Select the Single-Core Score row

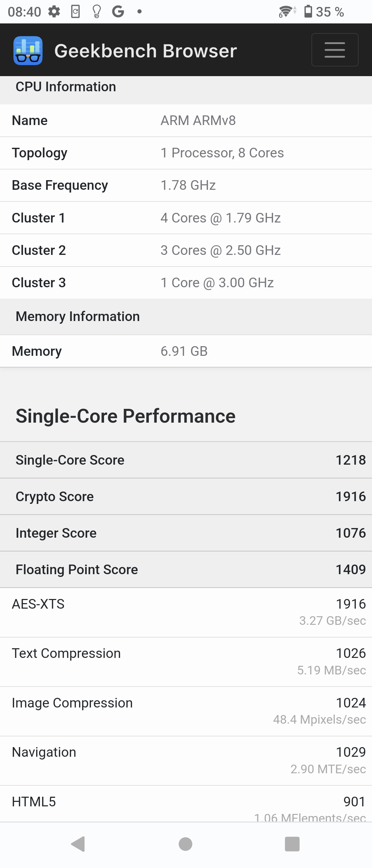(x=186, y=460)
